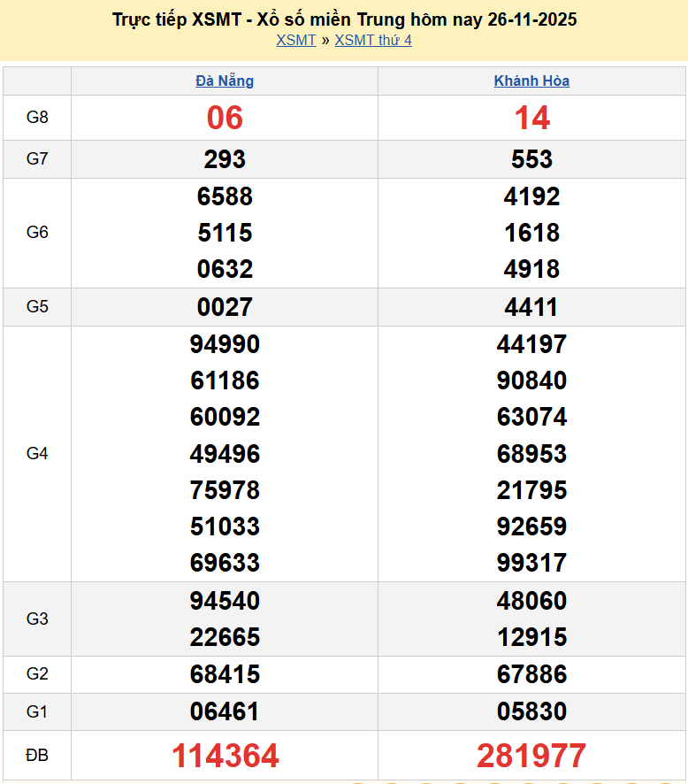Open the XSMT thứ 4 link
Viewport: 688px width, 784px height.
[x=372, y=40]
